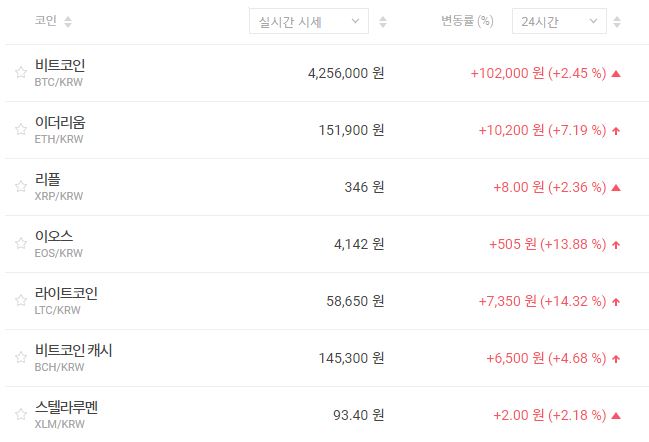Toggle the 이더리움 favorite star

20,129
